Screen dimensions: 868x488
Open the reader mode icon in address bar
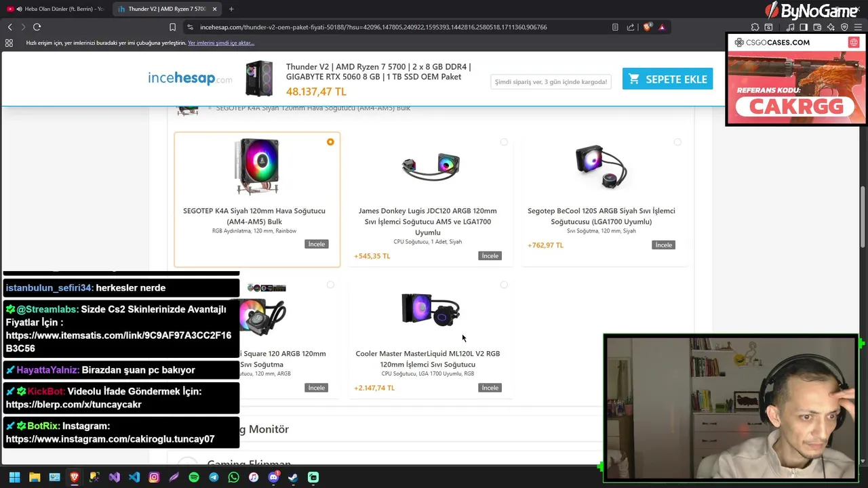[615, 27]
